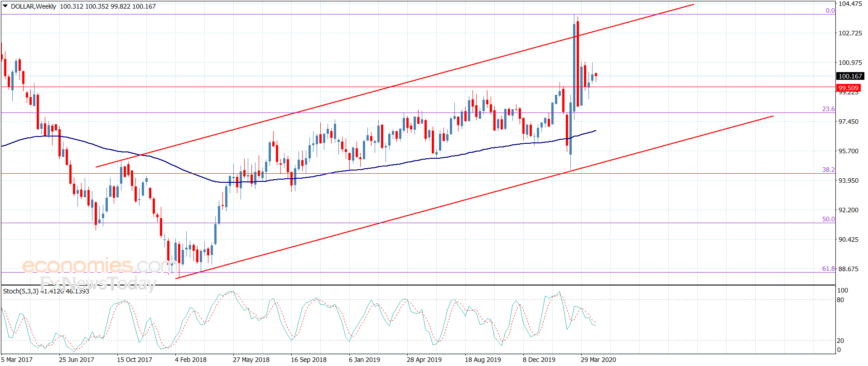Click the dropdown triangle beside DOLLAR,Weekly
The height and width of the screenshot is (366, 868).
5,6
